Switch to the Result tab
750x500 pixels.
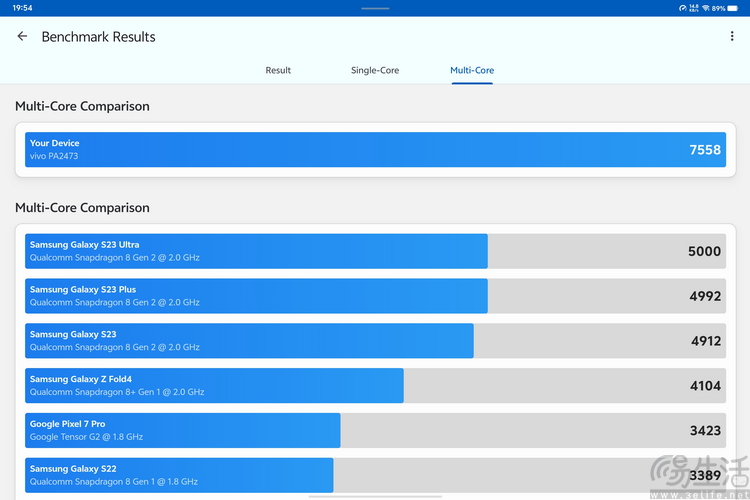click(278, 70)
